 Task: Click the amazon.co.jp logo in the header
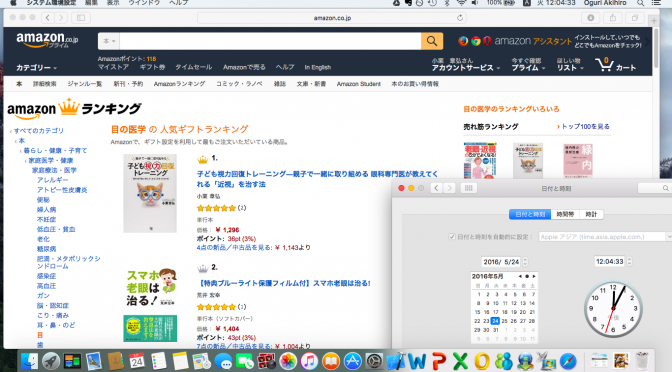[x=47, y=41]
